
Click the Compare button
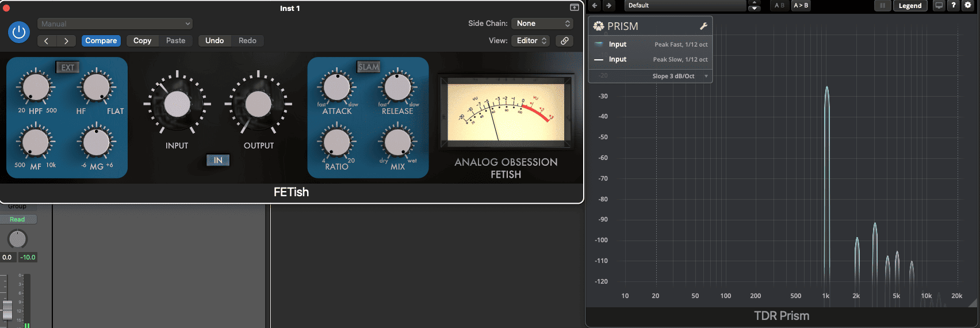(x=101, y=41)
